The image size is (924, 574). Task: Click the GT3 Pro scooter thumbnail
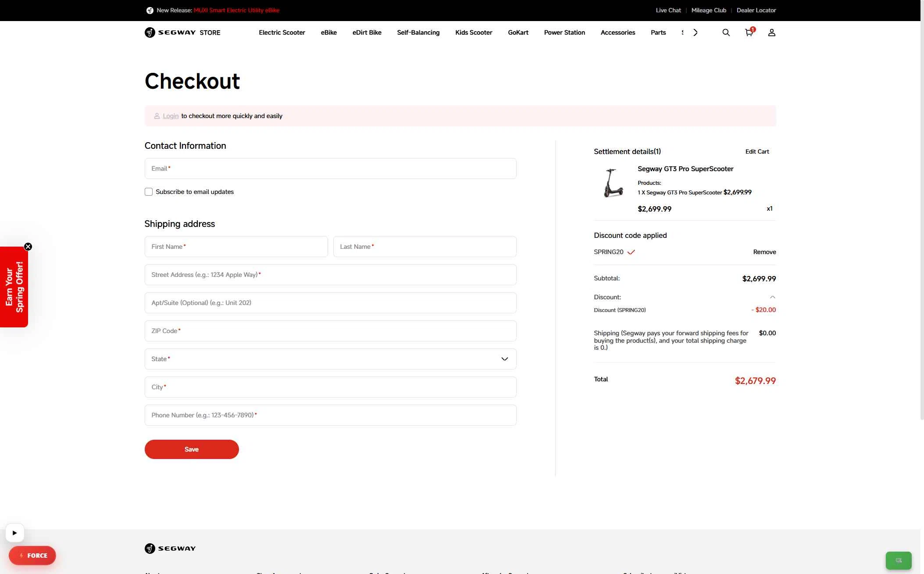(x=613, y=183)
